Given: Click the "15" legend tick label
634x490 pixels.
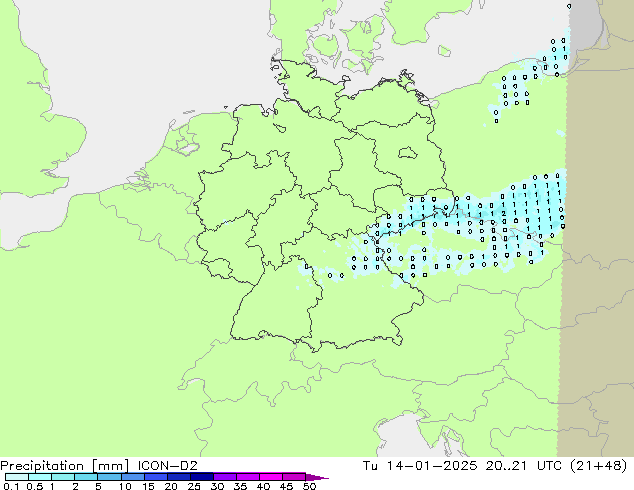Looking at the screenshot, I should coord(148,486).
